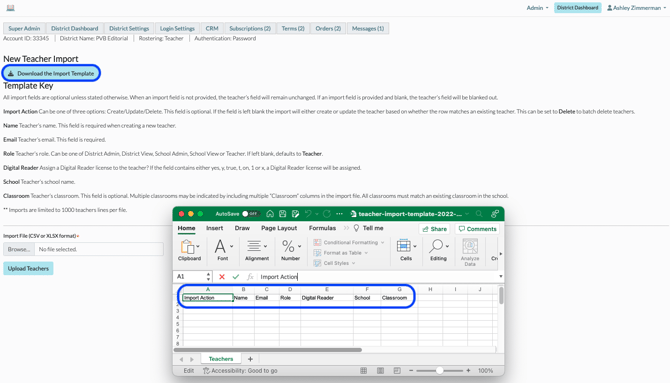Select the School cell in row 1
The image size is (670, 383).
click(367, 298)
